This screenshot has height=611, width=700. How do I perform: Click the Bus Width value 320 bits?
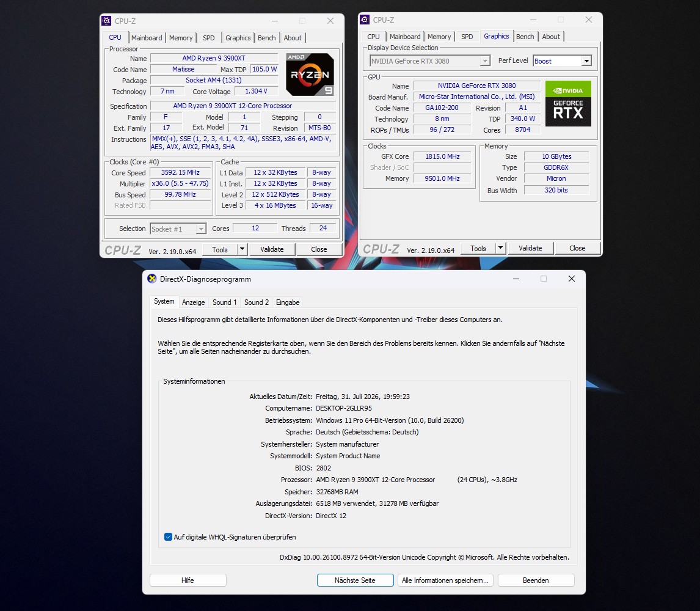coord(556,190)
